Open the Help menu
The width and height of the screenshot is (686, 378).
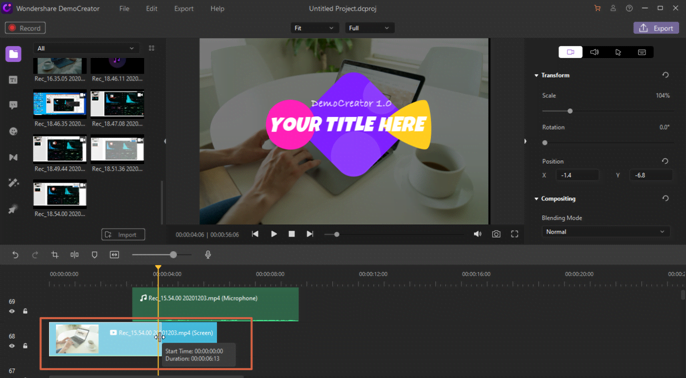click(217, 9)
